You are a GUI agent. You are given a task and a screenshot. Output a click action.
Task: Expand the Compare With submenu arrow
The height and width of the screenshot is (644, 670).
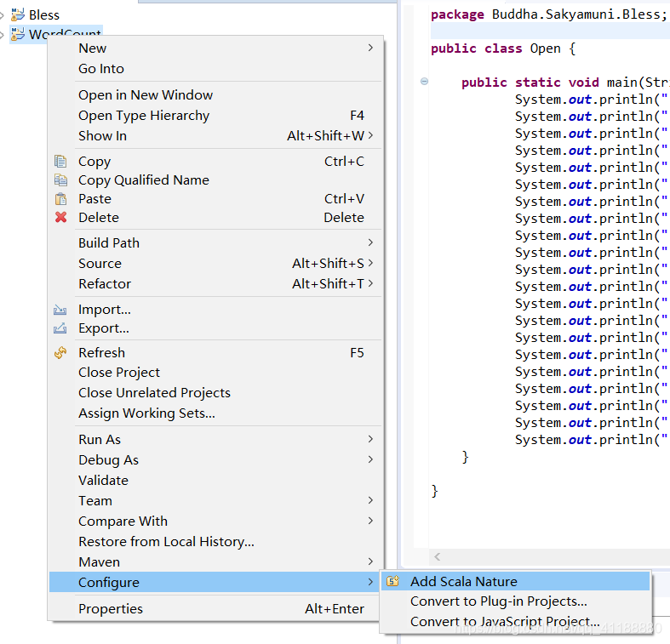pyautogui.click(x=370, y=521)
